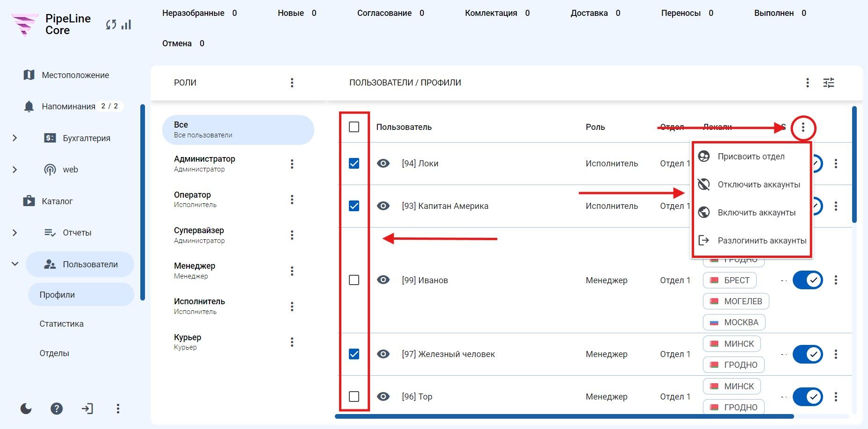Image resolution: width=868 pixels, height=429 pixels.
Task: Uncheck the Капитан Америка checkbox
Action: (354, 206)
